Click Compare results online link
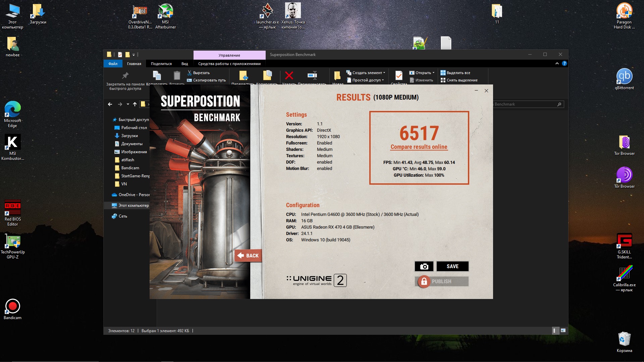The height and width of the screenshot is (362, 644). pyautogui.click(x=419, y=147)
